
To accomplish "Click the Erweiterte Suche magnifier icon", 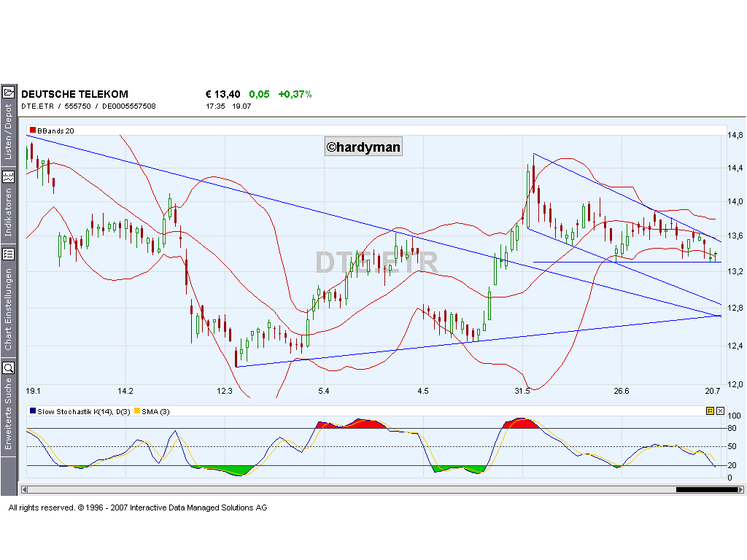I will click(x=9, y=368).
